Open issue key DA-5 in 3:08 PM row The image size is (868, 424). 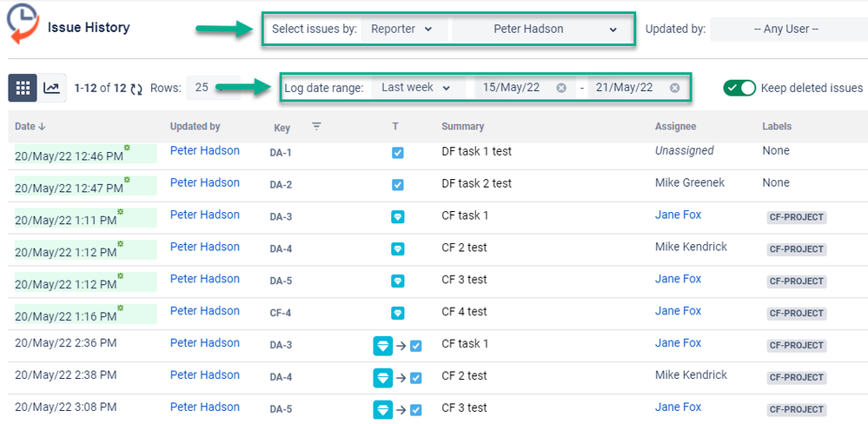point(281,409)
